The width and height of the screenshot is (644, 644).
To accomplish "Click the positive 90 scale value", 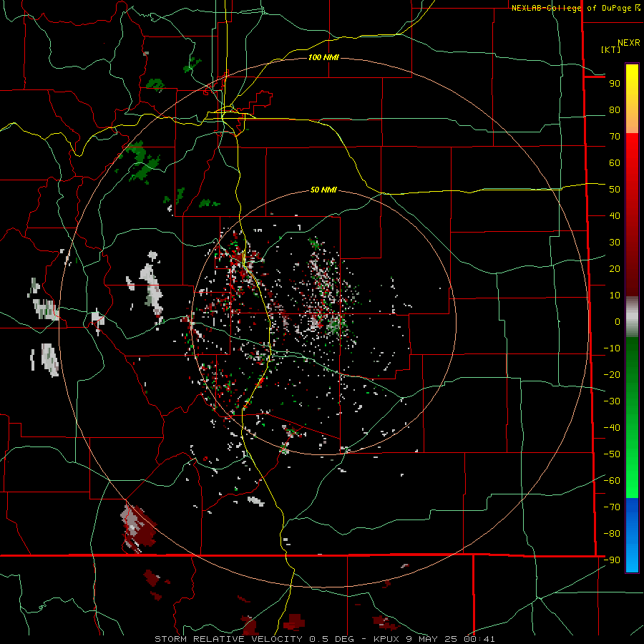I will pos(615,84).
